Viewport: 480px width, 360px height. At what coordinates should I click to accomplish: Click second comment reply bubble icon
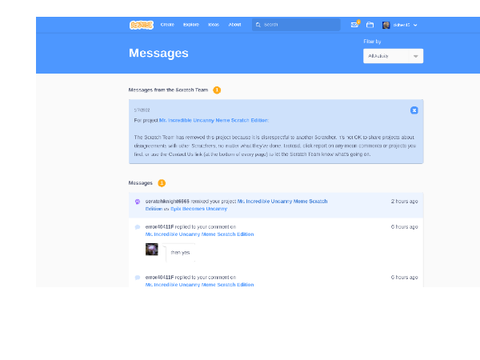137,277
